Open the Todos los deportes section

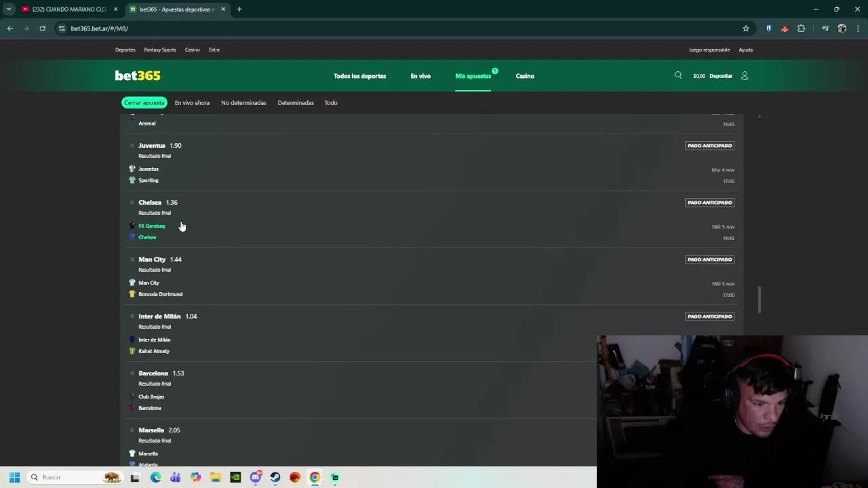359,76
